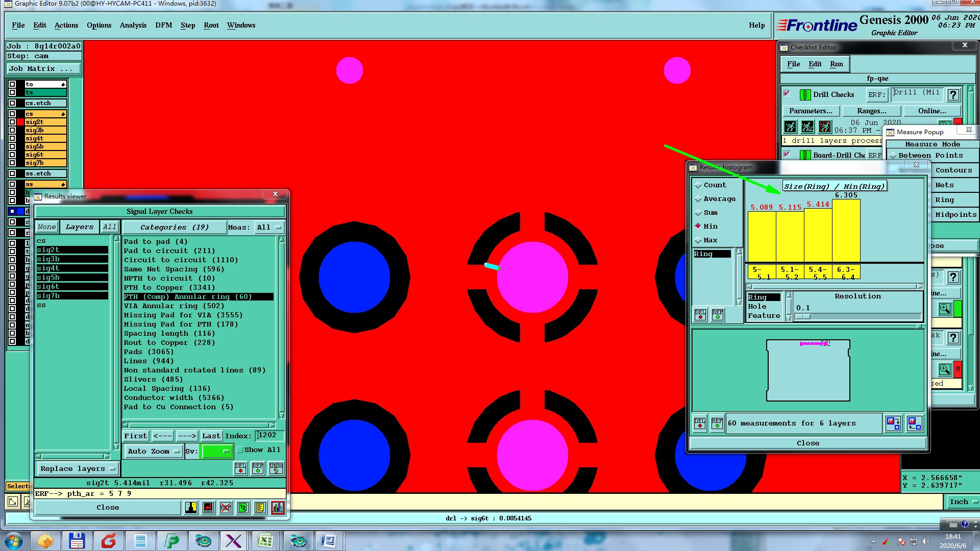Expand the Replace layers dropdown

click(78, 469)
